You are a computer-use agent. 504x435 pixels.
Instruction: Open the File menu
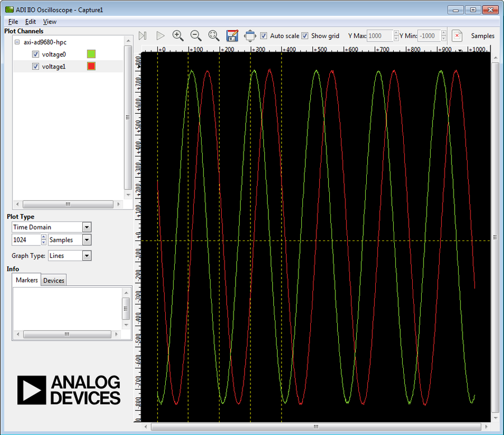13,21
